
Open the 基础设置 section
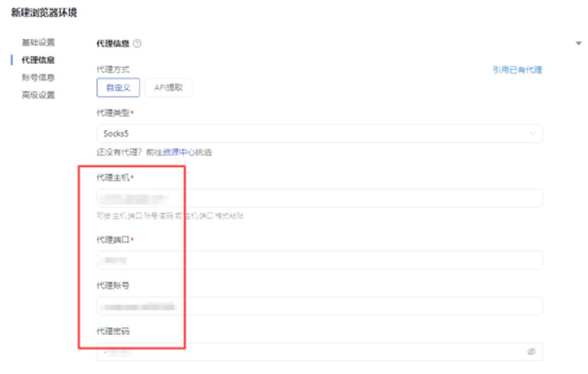click(x=38, y=43)
